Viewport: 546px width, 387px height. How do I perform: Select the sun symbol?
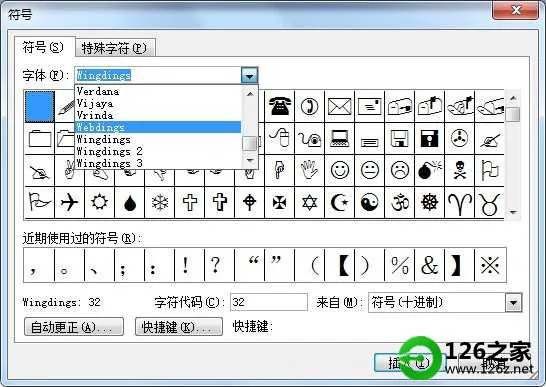click(x=99, y=202)
